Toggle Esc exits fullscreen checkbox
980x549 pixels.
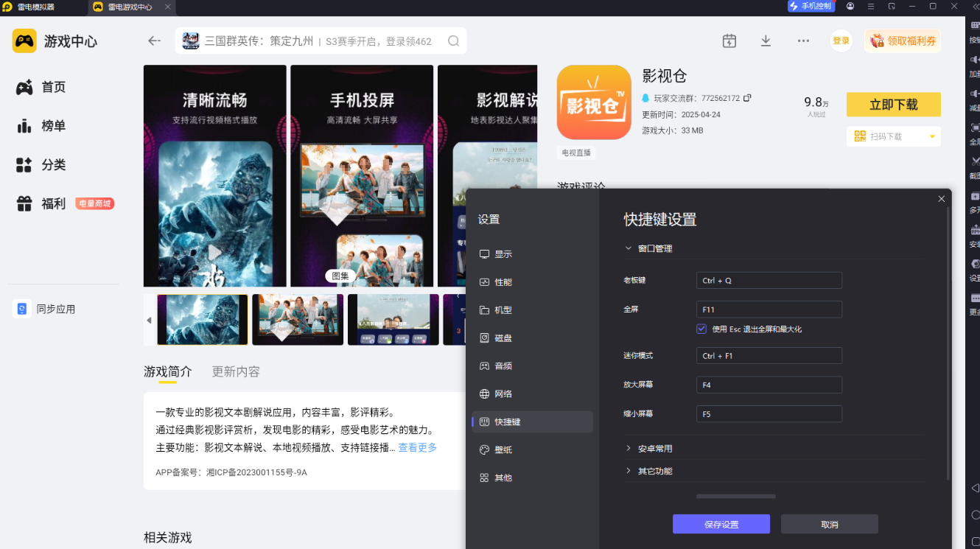[701, 329]
